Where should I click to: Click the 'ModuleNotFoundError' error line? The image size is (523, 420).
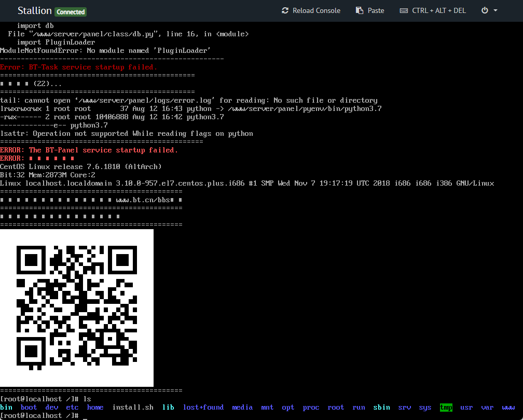(x=105, y=51)
